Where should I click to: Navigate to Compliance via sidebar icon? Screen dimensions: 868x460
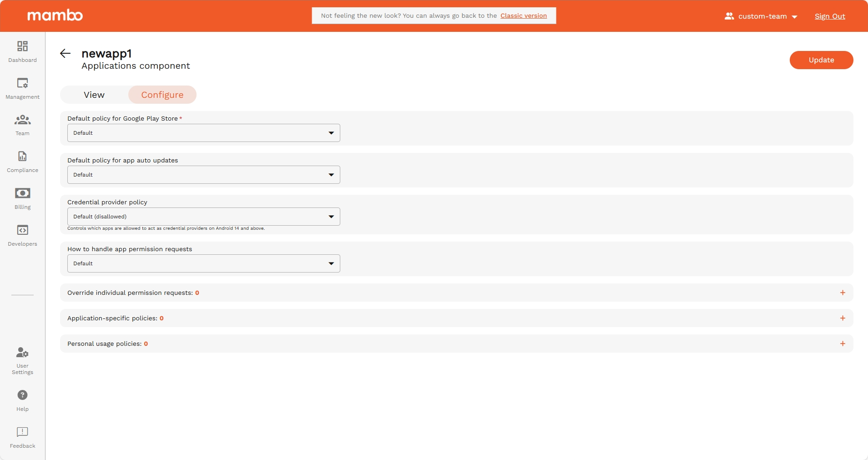(x=22, y=161)
